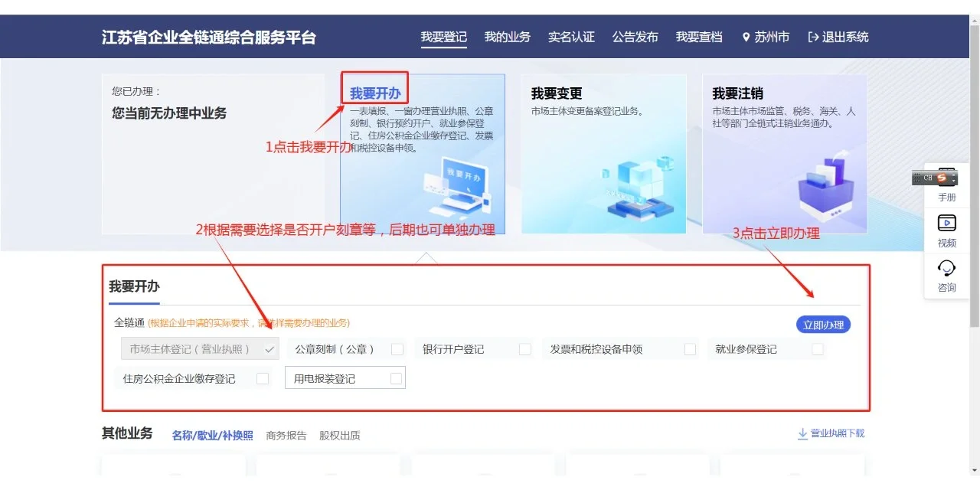Image resolution: width=980 pixels, height=490 pixels.
Task: Open the 我的业务 navigation menu item
Action: (507, 37)
